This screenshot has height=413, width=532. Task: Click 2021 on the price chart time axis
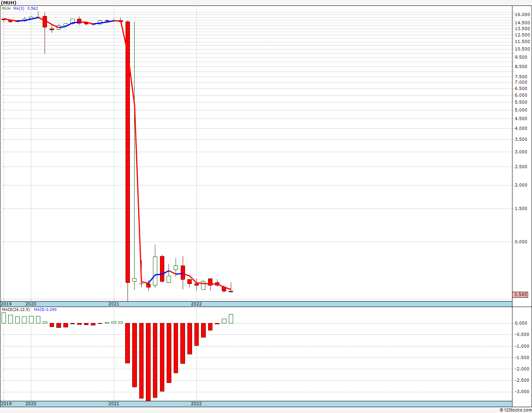point(114,303)
